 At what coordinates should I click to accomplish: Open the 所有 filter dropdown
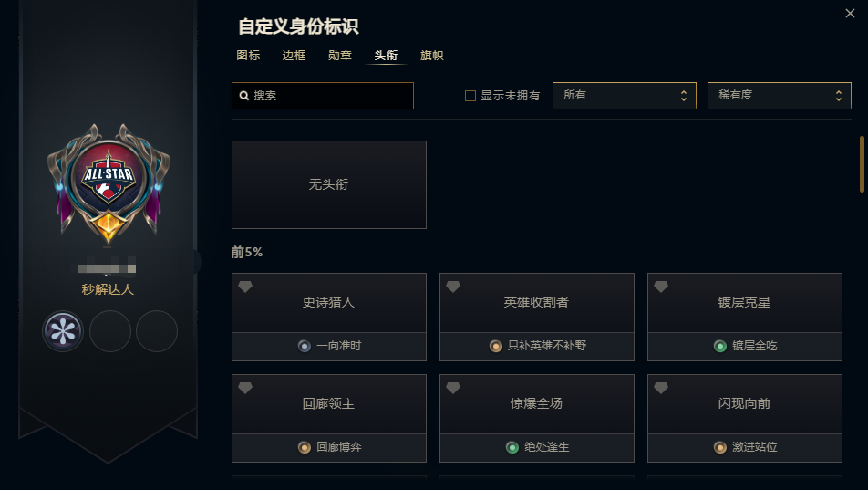click(624, 96)
